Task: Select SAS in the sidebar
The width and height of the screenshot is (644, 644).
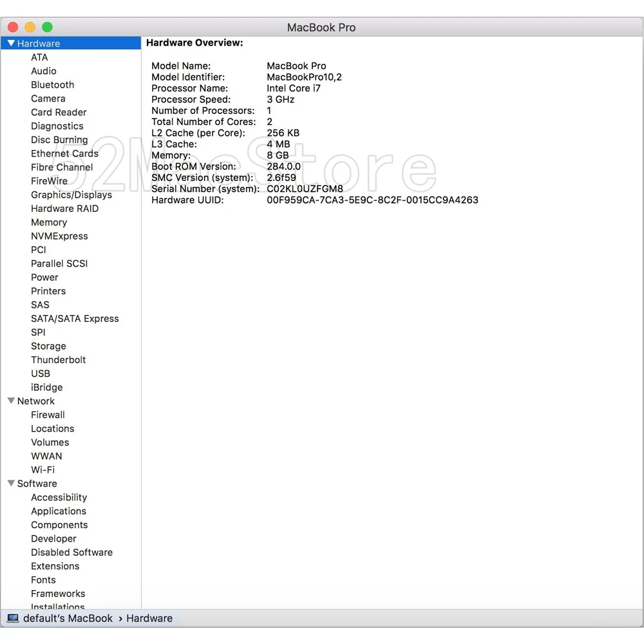Action: [x=40, y=305]
